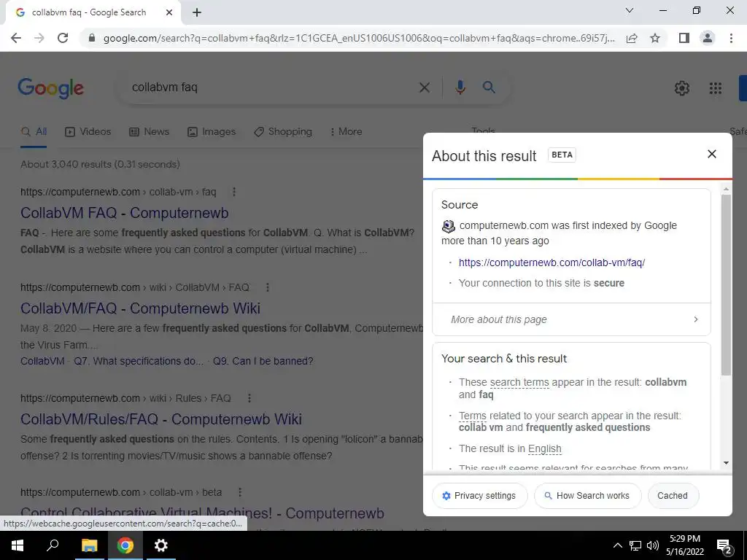The image size is (747, 560).
Task: Go back to the previous page
Action: point(16,38)
